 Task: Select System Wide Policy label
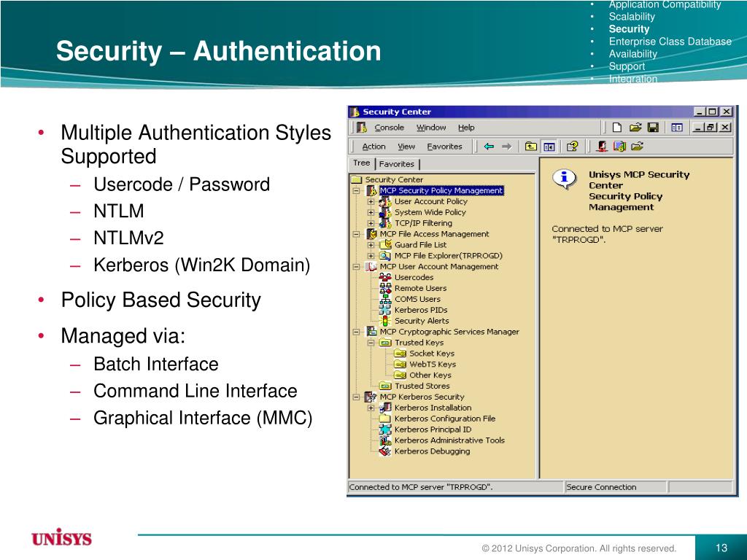point(430,212)
